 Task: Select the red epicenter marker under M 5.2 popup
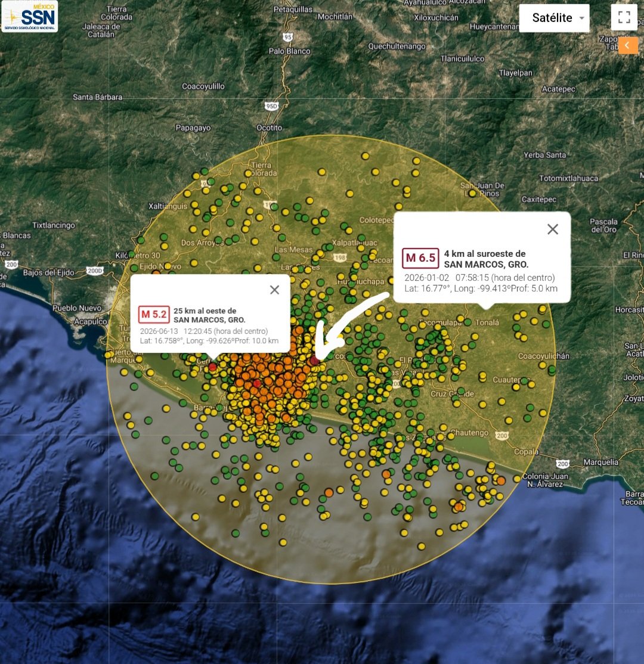[x=212, y=367]
